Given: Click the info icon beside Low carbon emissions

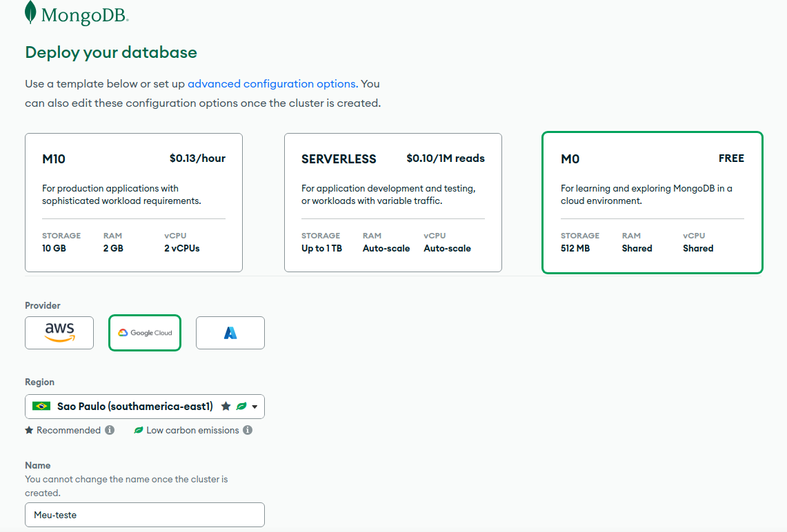Looking at the screenshot, I should (248, 430).
